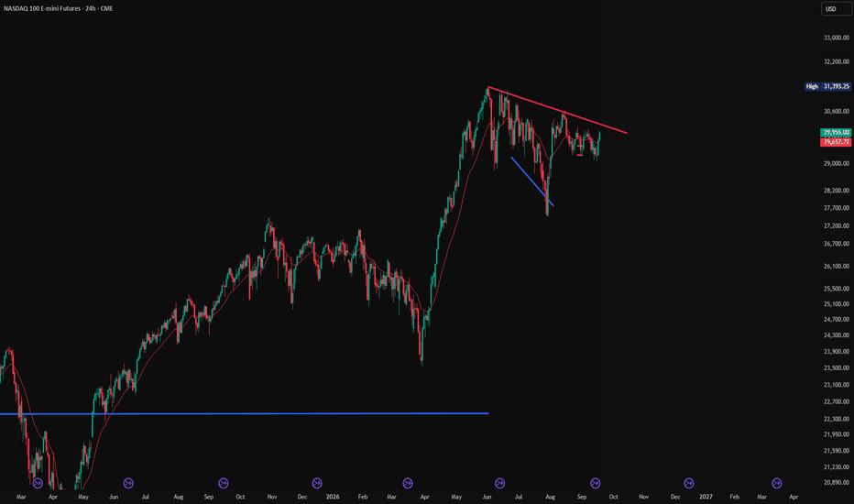Select the short blue diagonal trendline
The image size is (854, 504).
532,181
